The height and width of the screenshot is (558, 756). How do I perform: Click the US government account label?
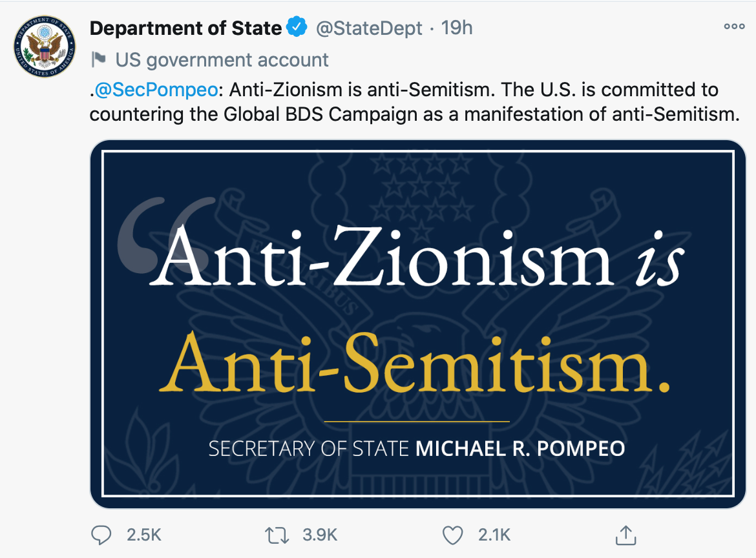click(222, 60)
